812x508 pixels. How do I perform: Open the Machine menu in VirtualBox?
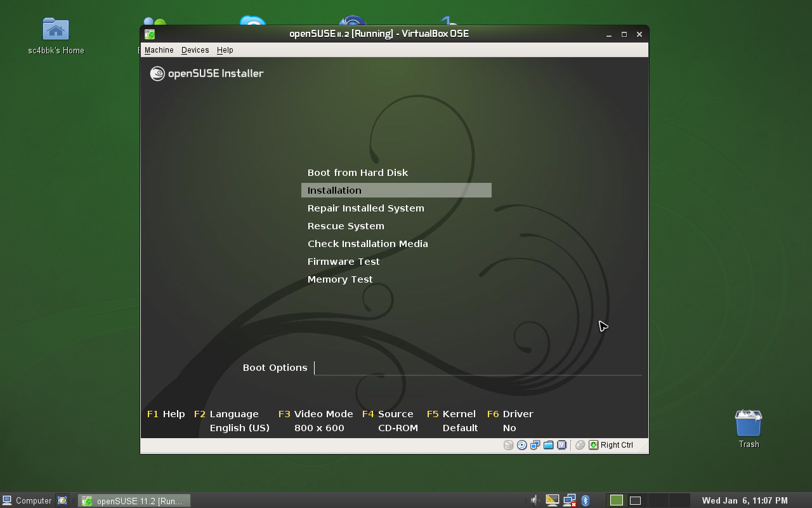click(159, 50)
